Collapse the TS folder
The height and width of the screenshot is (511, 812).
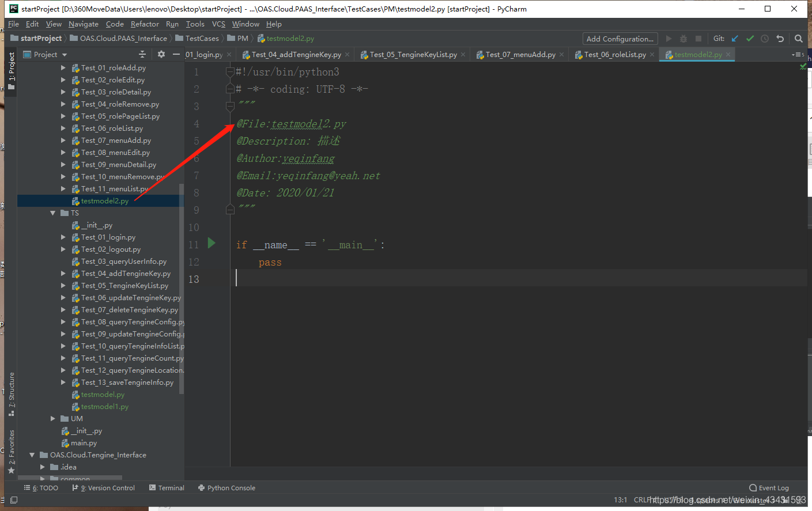tap(53, 213)
